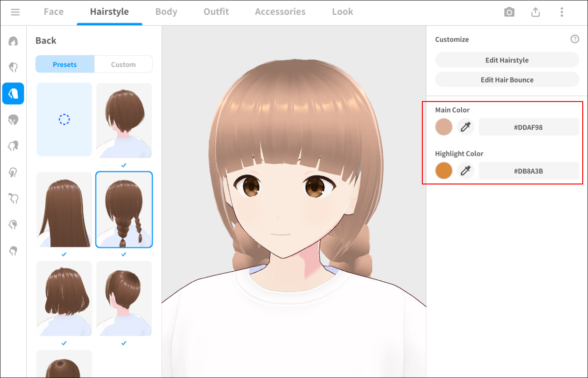
Task: Switch the preset list to Custom
Action: 123,64
